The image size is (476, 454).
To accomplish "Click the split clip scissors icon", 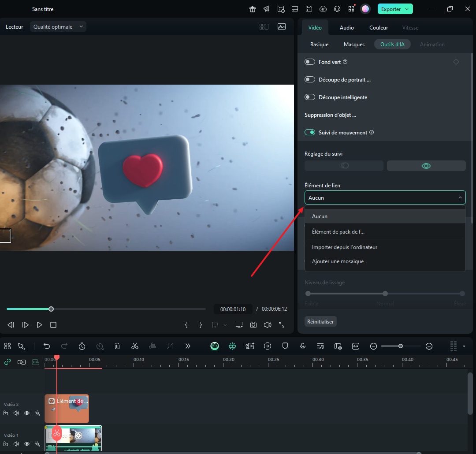I will (x=135, y=346).
